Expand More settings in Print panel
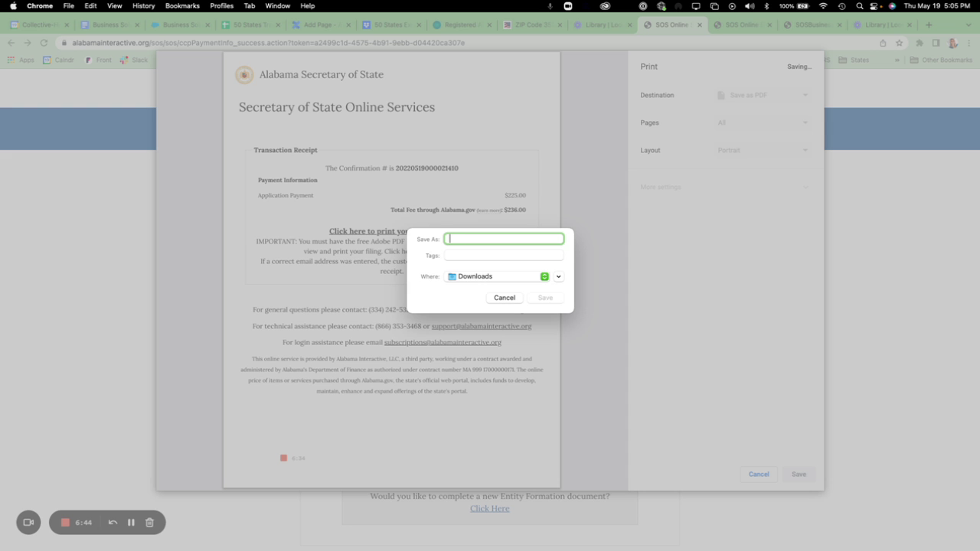Screen dimensions: 980x551 pos(724,187)
